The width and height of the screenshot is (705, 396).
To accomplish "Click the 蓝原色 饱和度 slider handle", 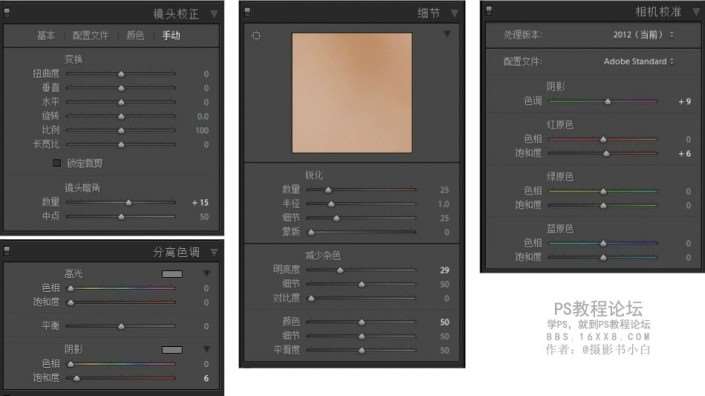I will click(603, 258).
